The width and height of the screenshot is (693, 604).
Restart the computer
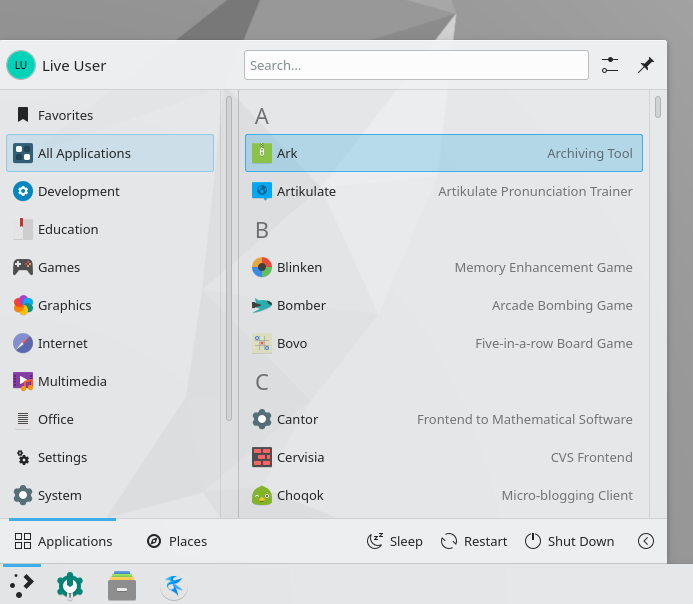(474, 541)
